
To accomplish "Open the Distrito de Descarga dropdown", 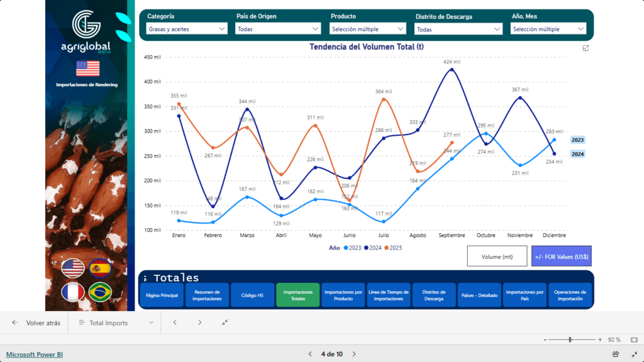I will (x=458, y=29).
